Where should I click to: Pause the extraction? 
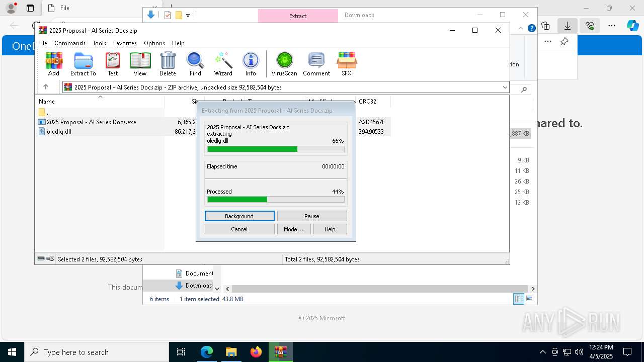[x=312, y=216]
